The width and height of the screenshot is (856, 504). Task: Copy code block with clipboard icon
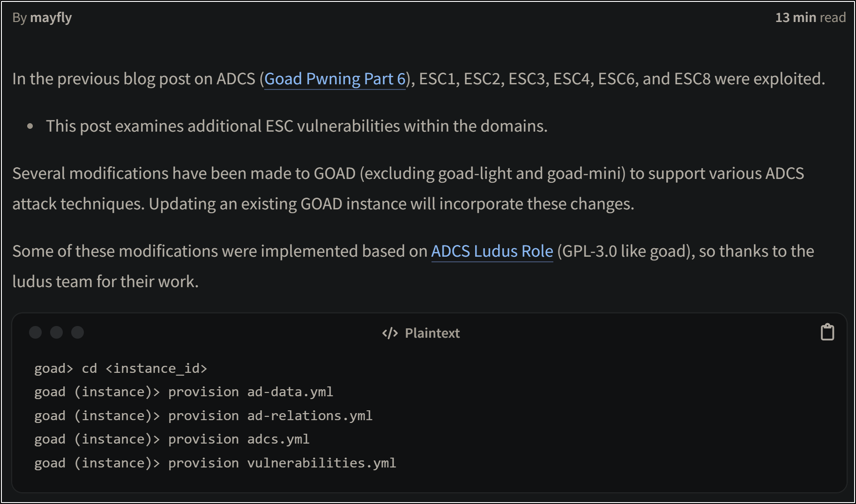tap(827, 332)
